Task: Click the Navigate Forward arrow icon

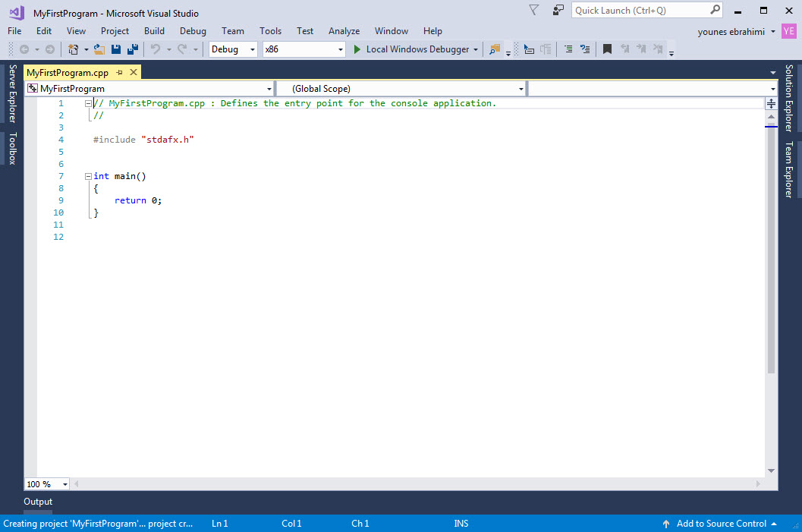Action: point(49,49)
